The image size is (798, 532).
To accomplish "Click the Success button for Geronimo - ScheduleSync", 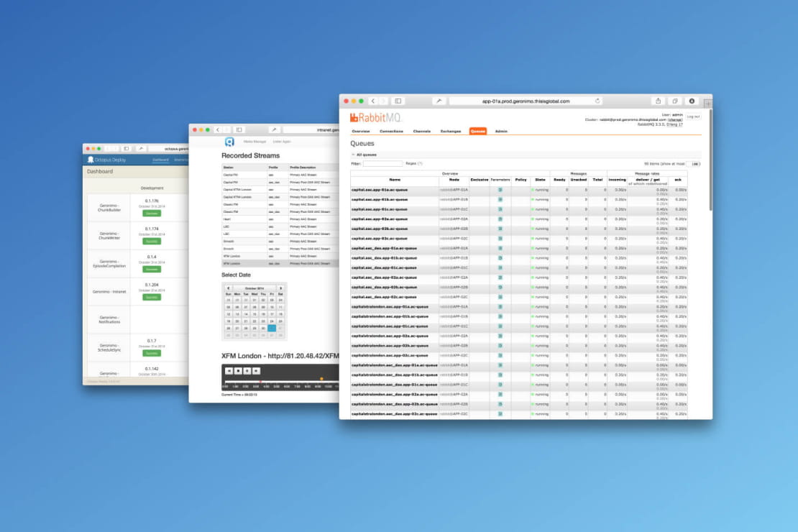I will 152,353.
